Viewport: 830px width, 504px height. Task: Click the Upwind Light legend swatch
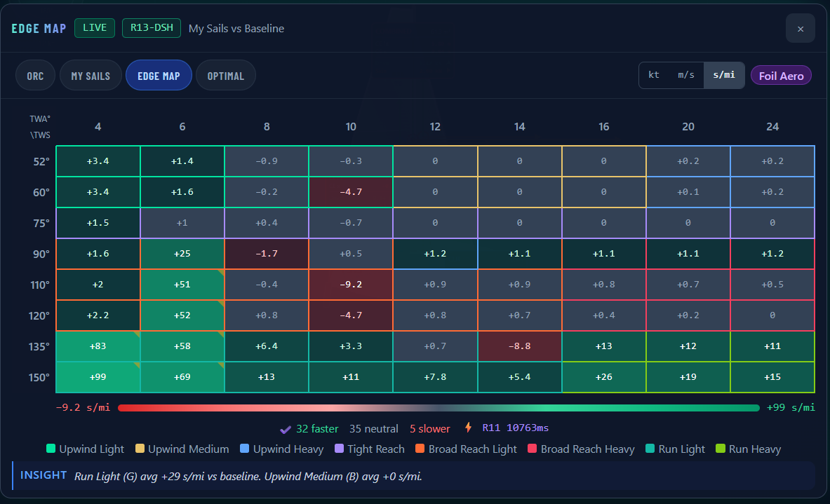pos(51,449)
